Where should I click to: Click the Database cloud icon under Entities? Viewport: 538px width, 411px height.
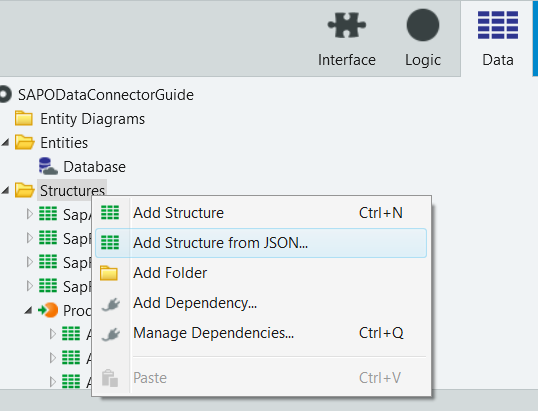point(48,166)
